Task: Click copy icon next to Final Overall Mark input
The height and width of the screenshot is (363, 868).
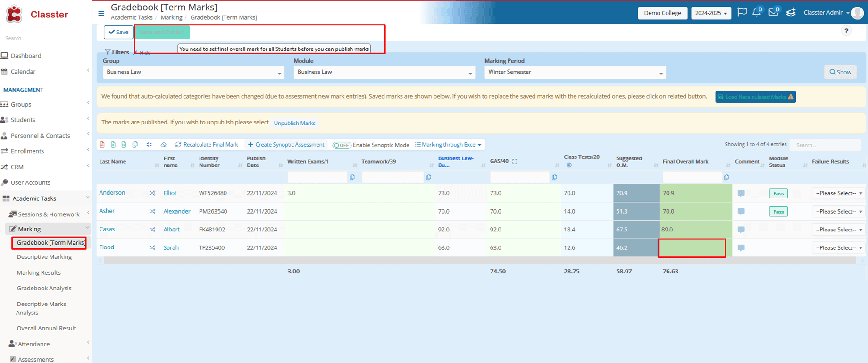Action: pyautogui.click(x=726, y=177)
